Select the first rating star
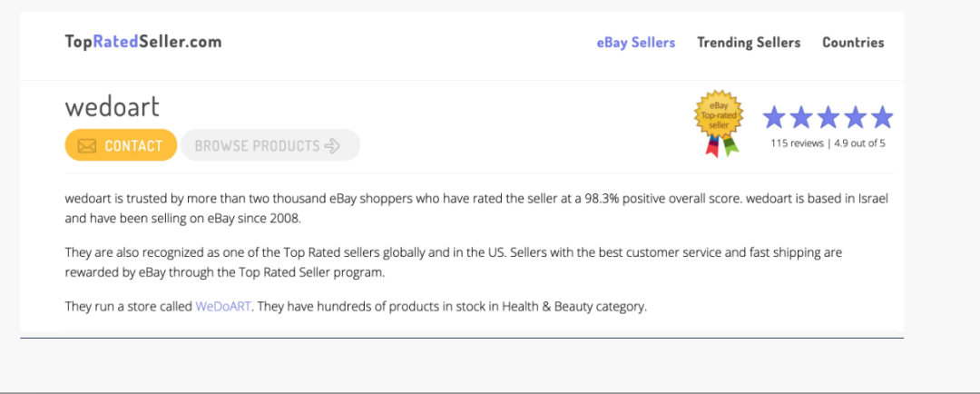 [x=774, y=117]
